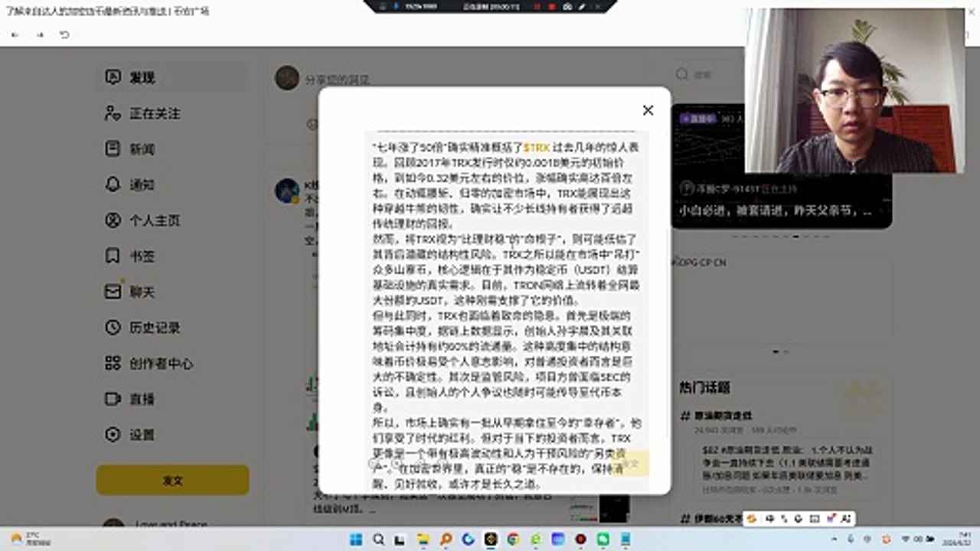Click the AI button in the floating input toolbar
Viewport: 980px width, 551px height.
tap(845, 519)
